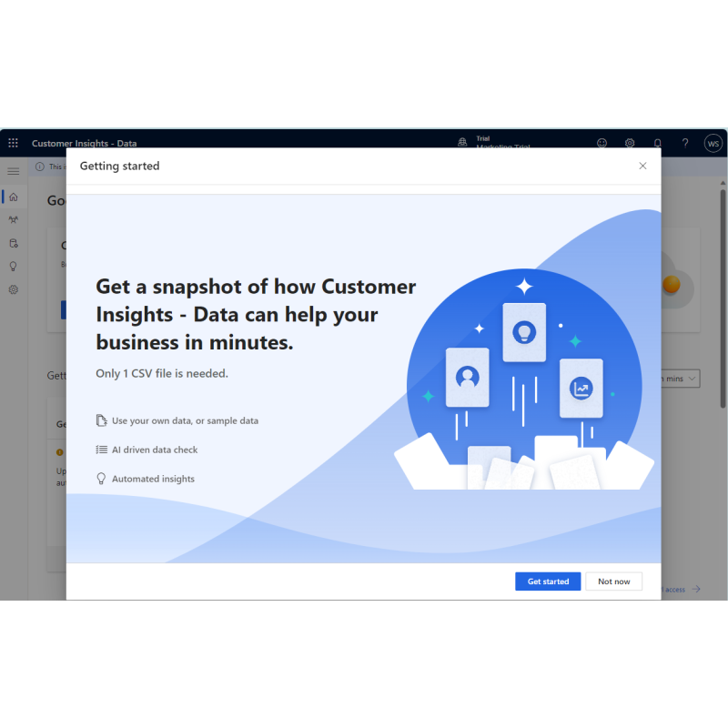Open the environment picker icon
This screenshot has width=728, height=728.
(462, 142)
